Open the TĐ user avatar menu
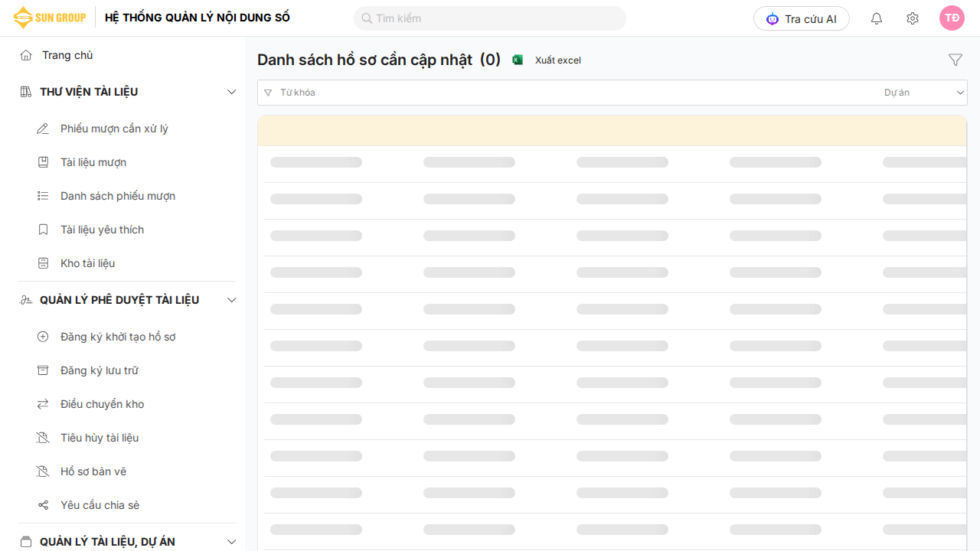The image size is (980, 551). (952, 18)
